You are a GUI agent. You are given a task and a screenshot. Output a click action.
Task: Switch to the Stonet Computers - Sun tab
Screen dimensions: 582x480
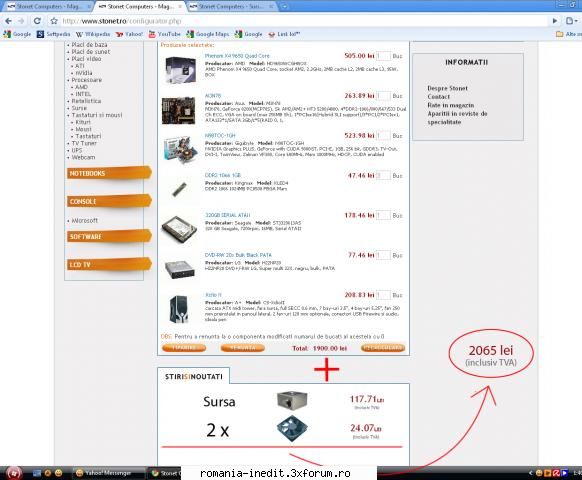click(230, 6)
